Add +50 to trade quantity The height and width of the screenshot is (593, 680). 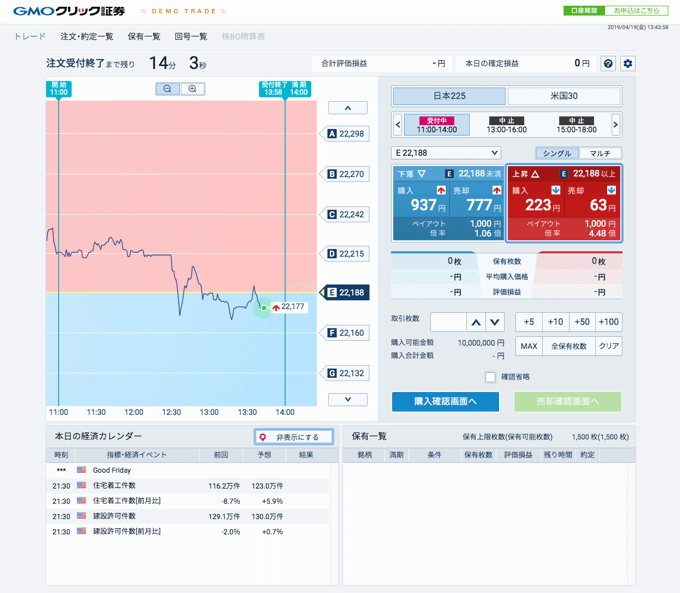(582, 322)
